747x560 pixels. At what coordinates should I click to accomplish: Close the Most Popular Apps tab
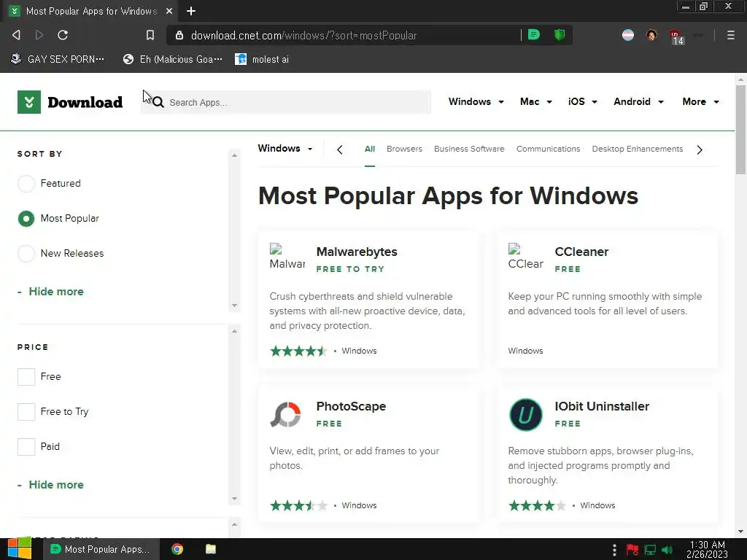point(169,11)
